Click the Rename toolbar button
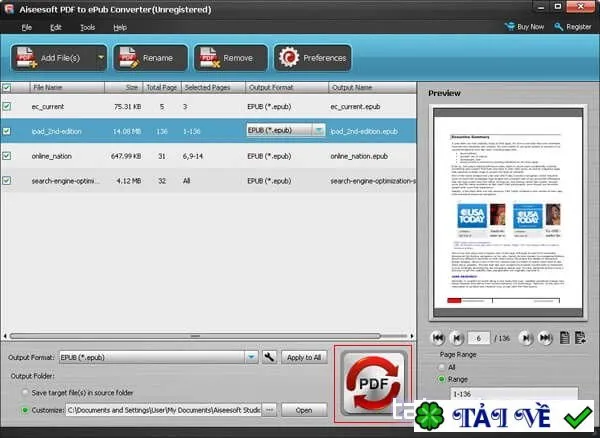 click(x=151, y=58)
